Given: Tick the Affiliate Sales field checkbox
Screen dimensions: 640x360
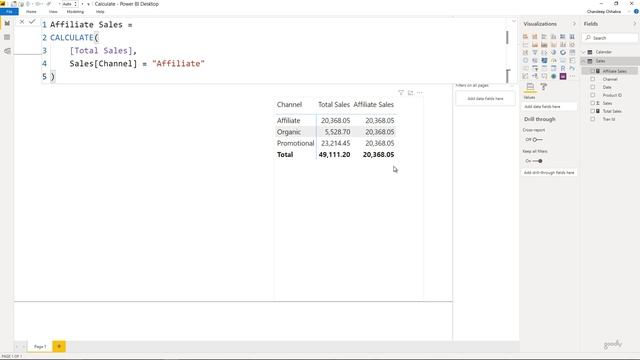Looking at the screenshot, I should (593, 71).
